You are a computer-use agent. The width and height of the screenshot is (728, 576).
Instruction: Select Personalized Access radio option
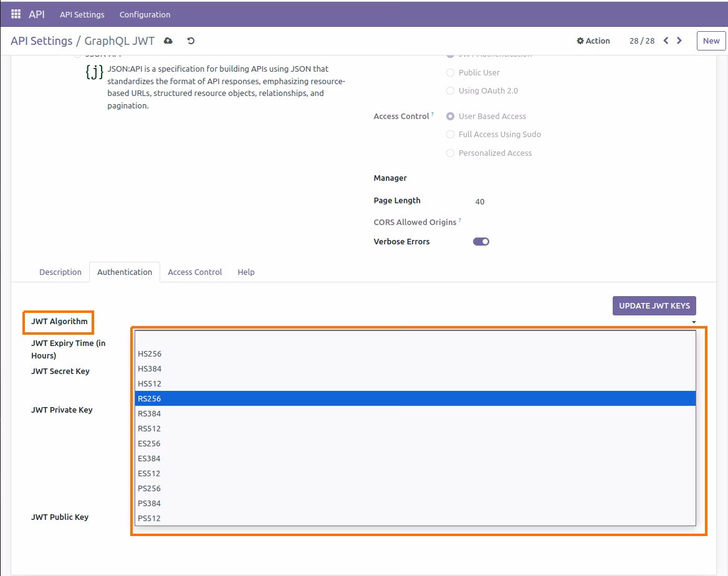tap(450, 153)
